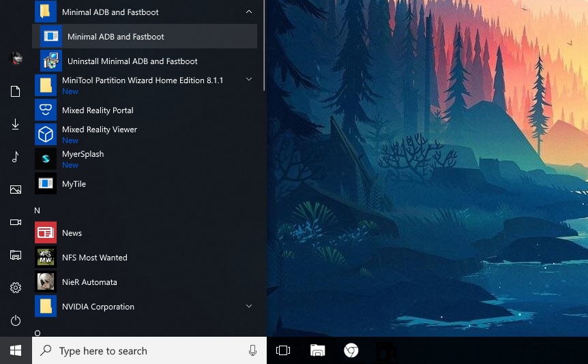Screen dimensions: 588x364
Task: Open Documents from the Start sidebar
Action: (16, 91)
